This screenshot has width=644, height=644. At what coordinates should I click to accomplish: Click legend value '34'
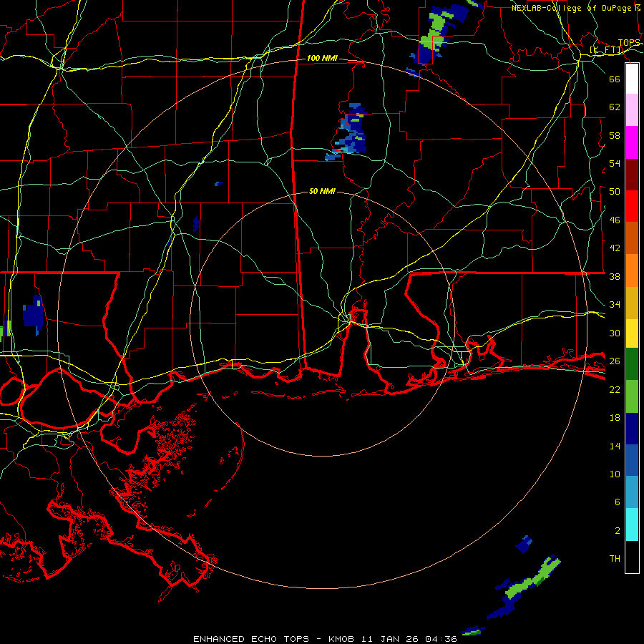coord(615,305)
